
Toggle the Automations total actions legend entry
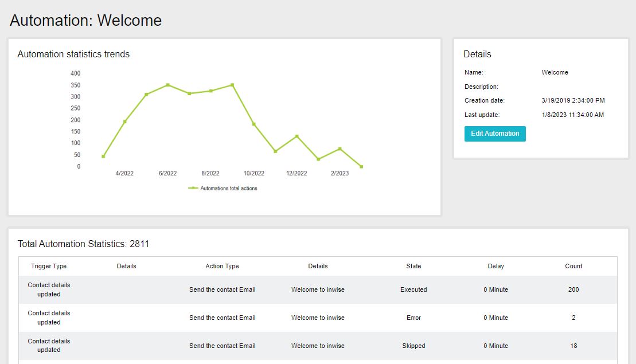click(x=223, y=188)
